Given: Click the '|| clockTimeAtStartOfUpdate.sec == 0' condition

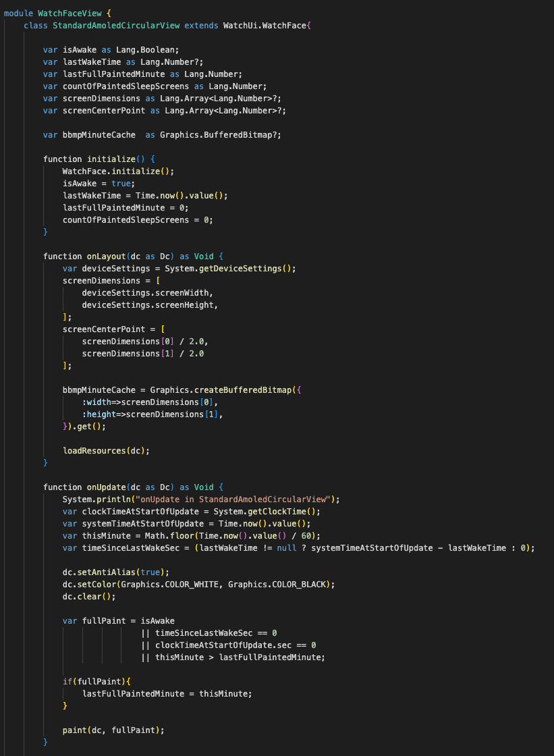Looking at the screenshot, I should click(x=228, y=645).
